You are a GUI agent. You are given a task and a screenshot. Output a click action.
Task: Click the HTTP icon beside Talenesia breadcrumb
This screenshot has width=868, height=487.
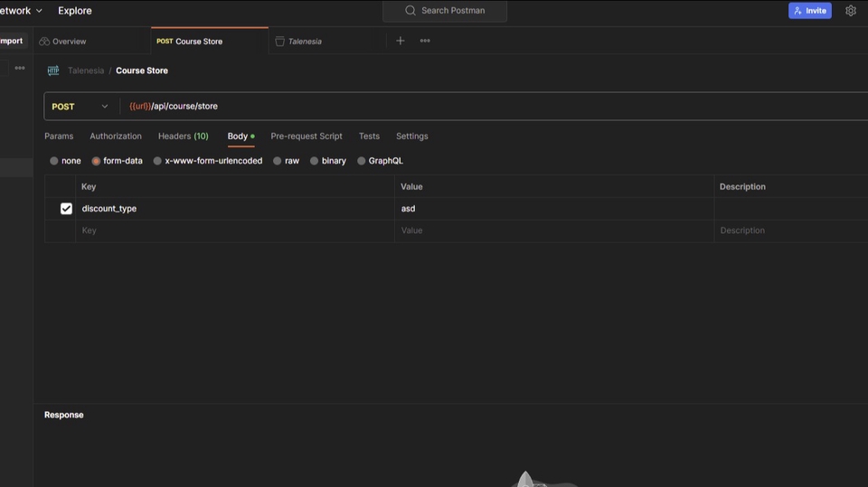pyautogui.click(x=53, y=70)
